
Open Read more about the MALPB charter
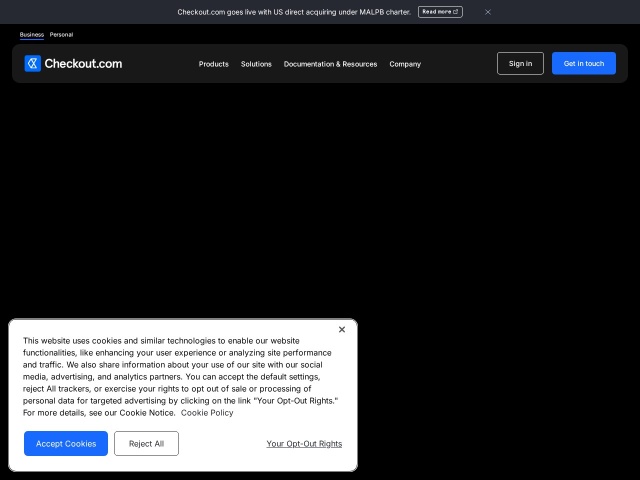440,12
